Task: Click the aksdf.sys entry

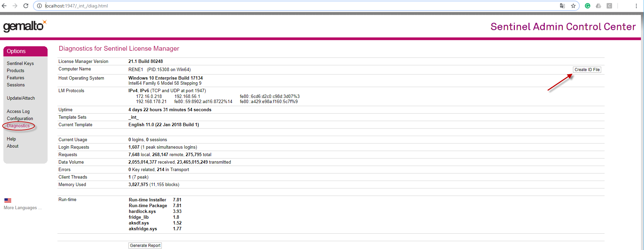Action: [x=139, y=223]
